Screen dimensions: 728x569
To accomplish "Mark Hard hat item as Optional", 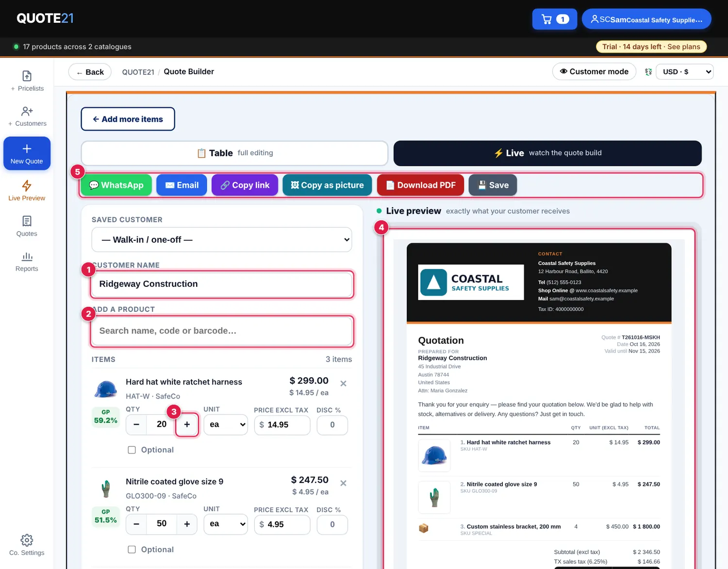I will [132, 450].
